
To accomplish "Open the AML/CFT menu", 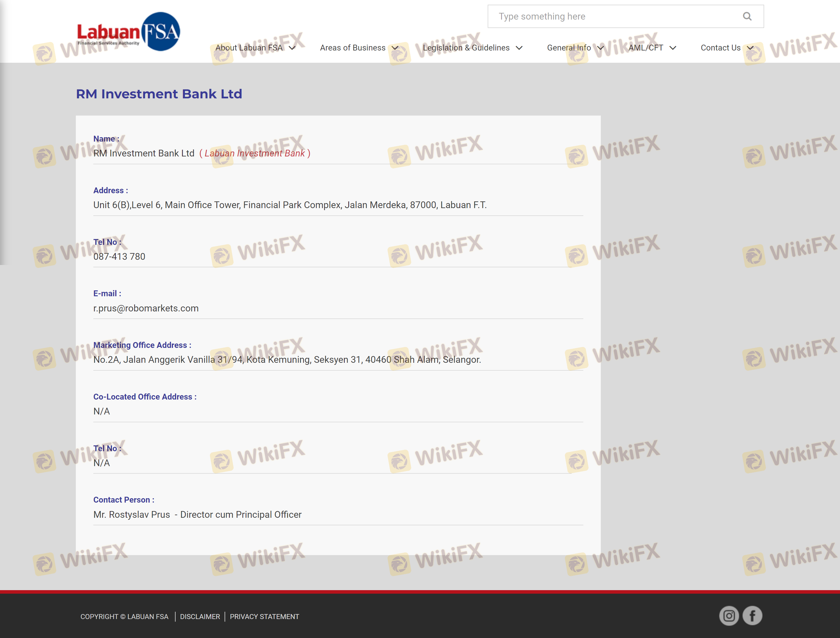I will point(645,48).
